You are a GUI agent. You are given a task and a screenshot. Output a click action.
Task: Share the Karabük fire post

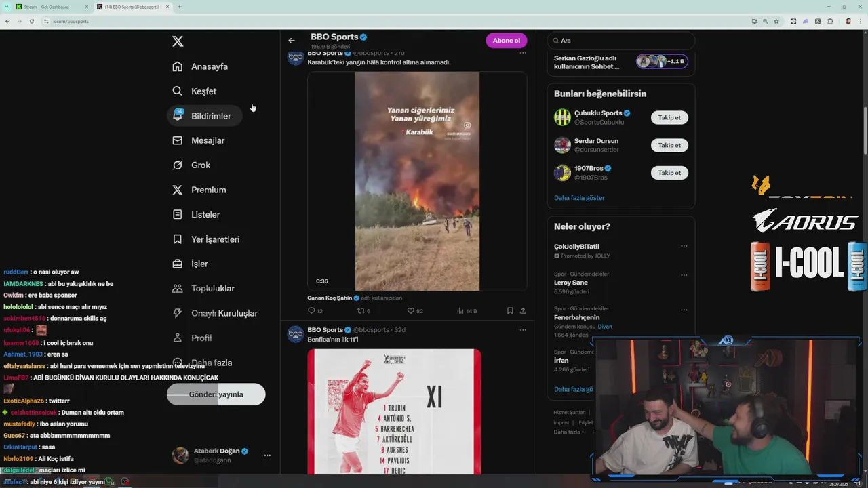(523, 311)
